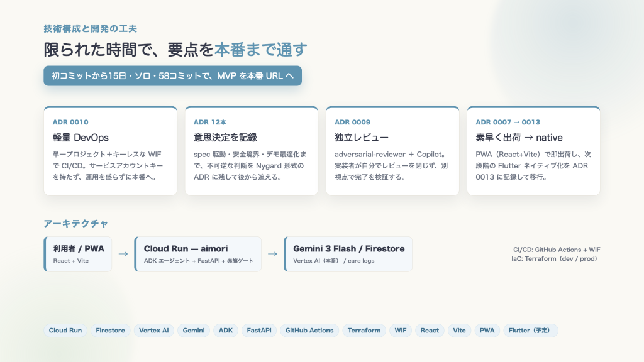Open the ADR 12本 意思決定を記録 card

tap(252, 151)
